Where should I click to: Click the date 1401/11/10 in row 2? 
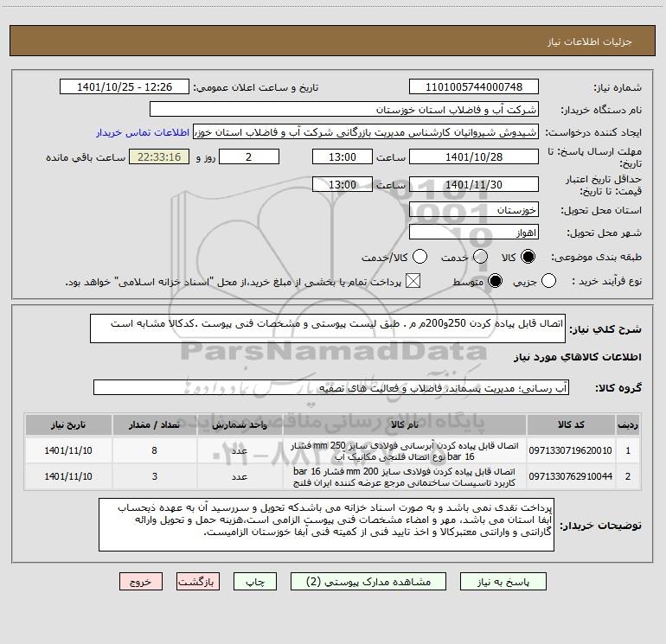pos(68,476)
